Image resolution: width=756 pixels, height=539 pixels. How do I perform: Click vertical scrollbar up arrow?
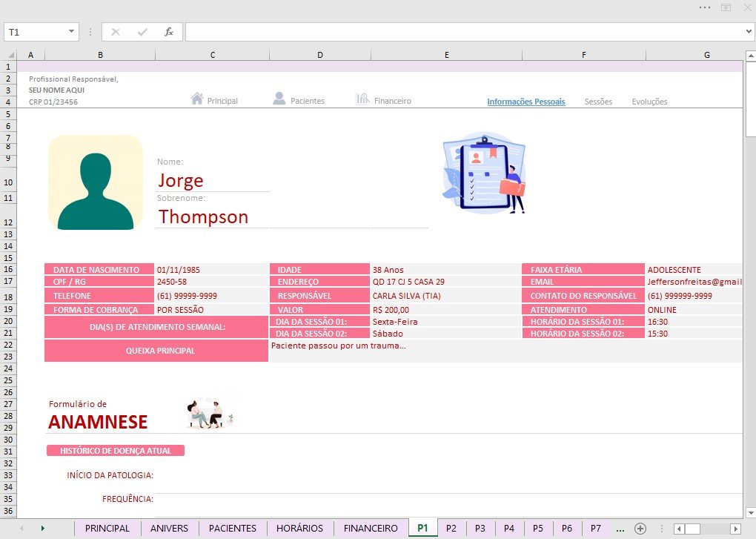[751, 56]
